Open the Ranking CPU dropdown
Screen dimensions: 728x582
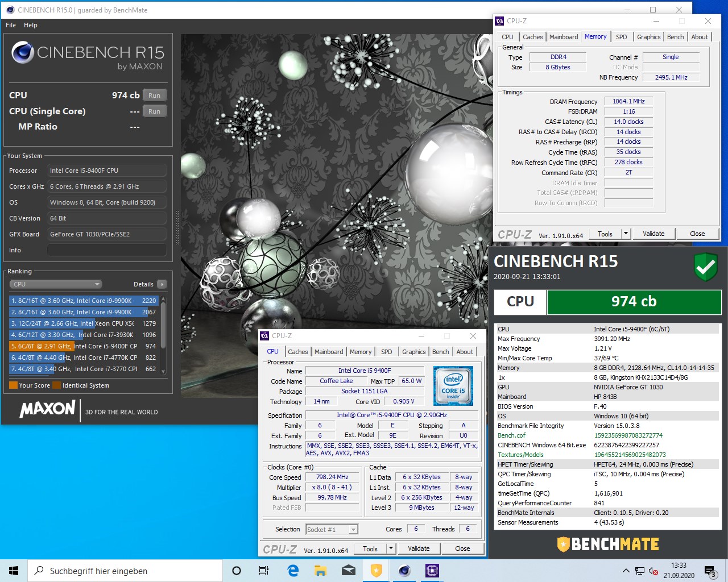(x=56, y=284)
